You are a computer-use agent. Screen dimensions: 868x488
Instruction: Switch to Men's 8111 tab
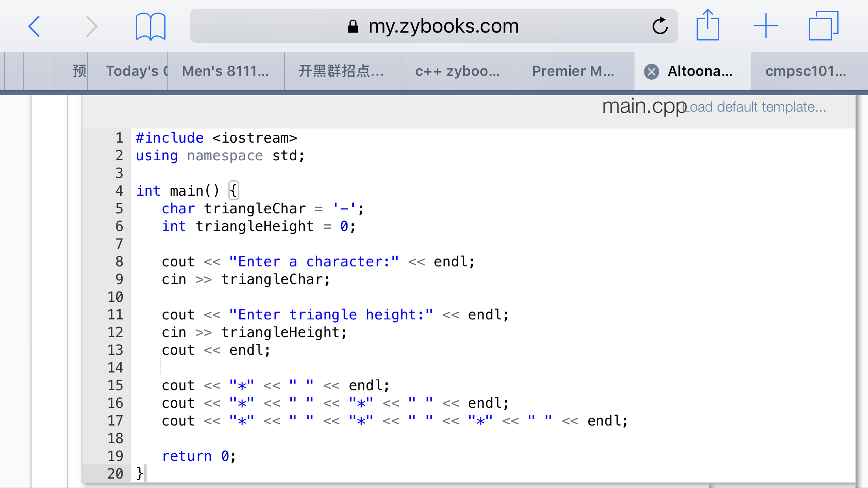click(x=225, y=71)
